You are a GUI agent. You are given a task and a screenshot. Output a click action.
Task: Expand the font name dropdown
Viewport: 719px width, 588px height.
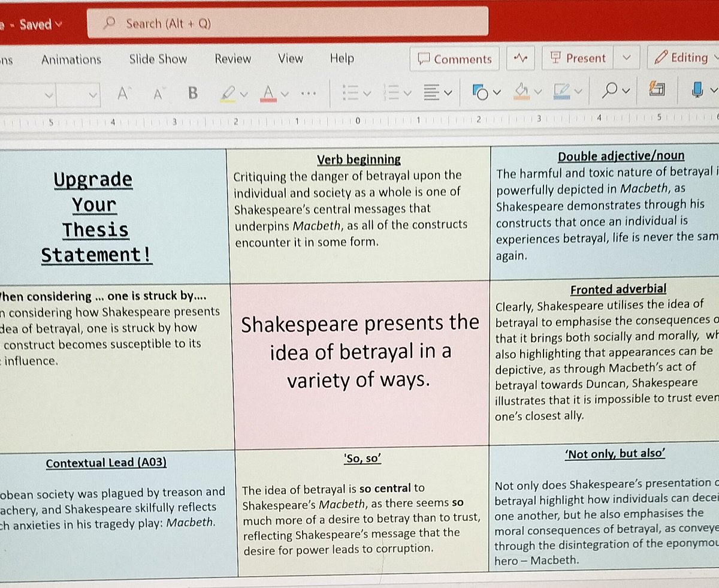49,95
